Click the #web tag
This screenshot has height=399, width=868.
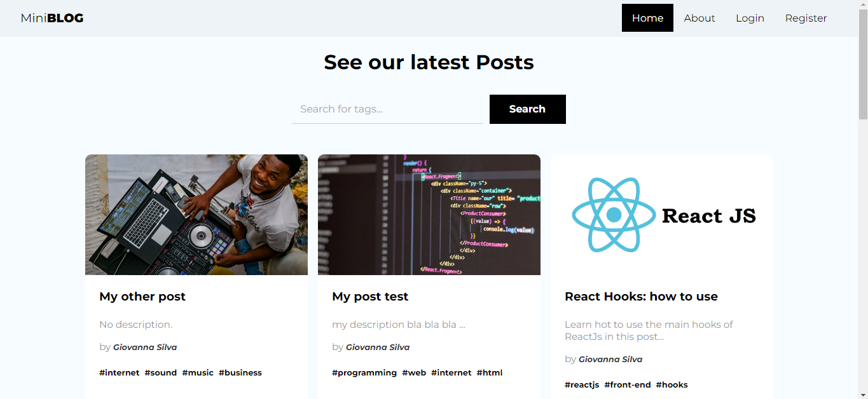[x=414, y=373]
